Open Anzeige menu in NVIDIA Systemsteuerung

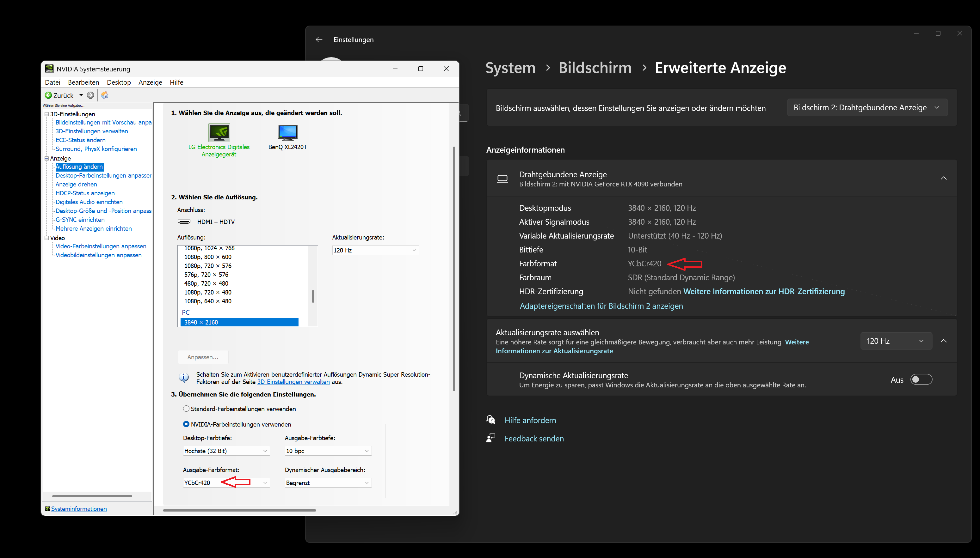coord(150,82)
